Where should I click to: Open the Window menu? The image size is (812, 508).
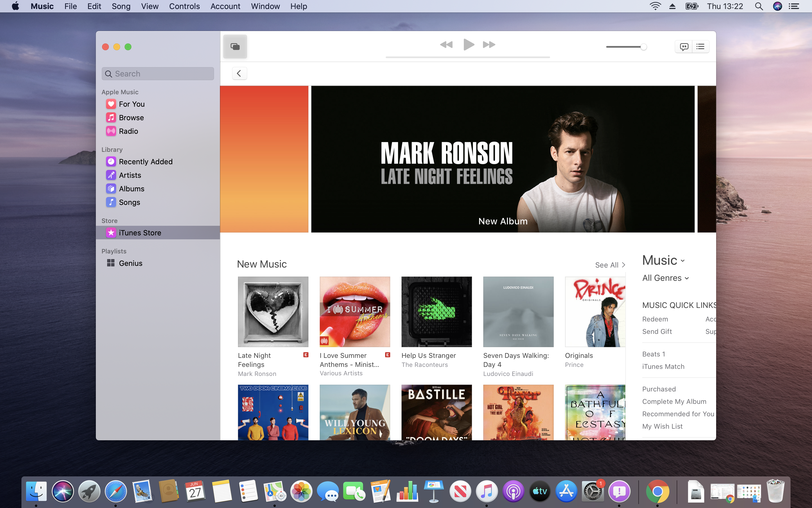click(x=265, y=6)
